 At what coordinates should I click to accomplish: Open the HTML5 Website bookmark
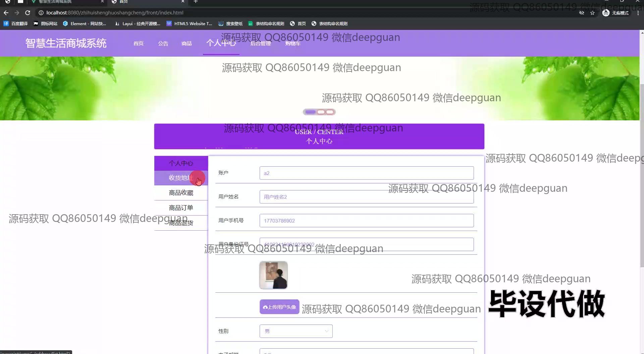(190, 23)
